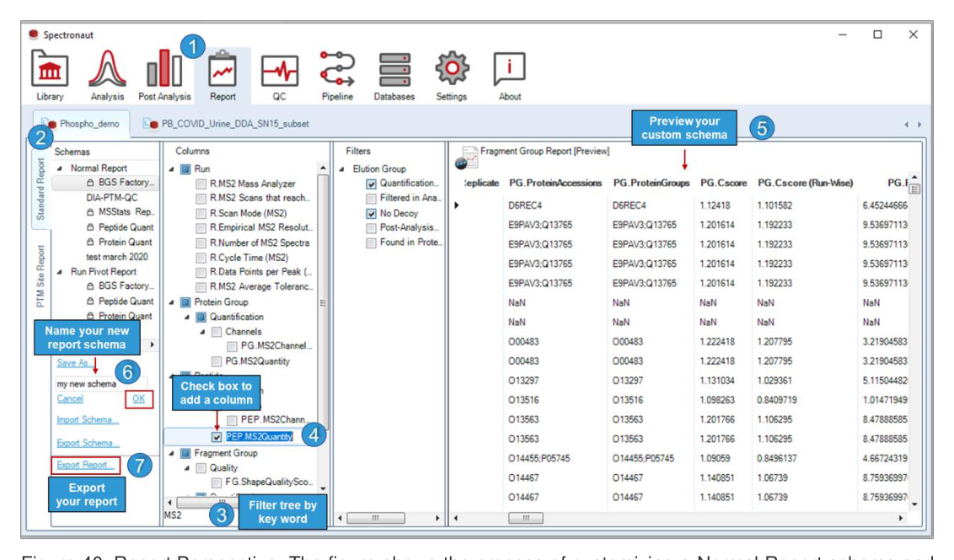954x560 pixels.
Task: Click the tab strip scroll-left arrow
Action: click(907, 125)
